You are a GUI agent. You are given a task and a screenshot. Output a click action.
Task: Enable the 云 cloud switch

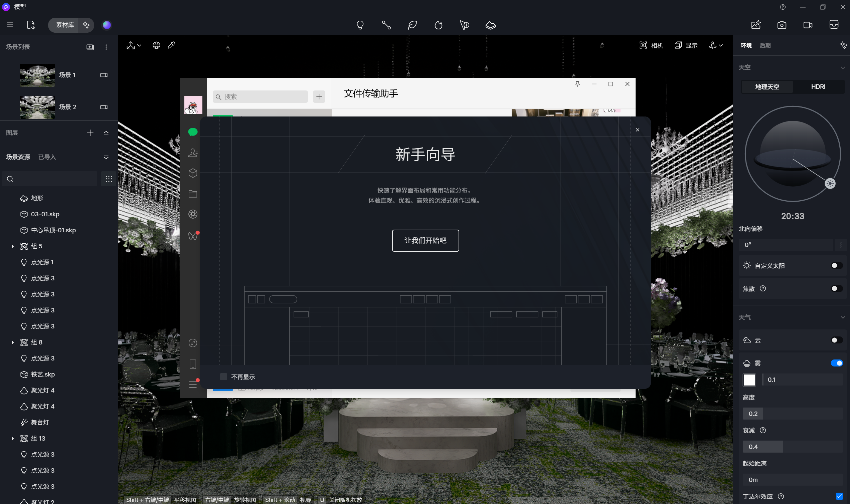(x=837, y=340)
